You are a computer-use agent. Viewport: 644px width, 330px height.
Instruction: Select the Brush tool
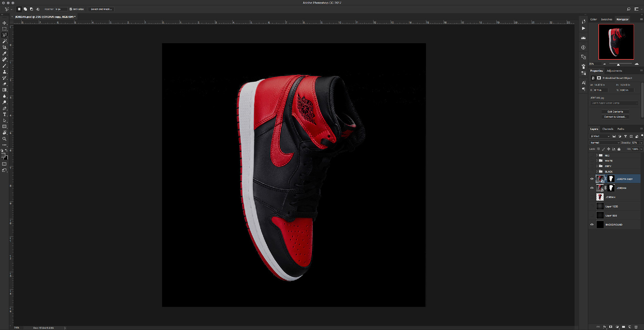coord(4,66)
